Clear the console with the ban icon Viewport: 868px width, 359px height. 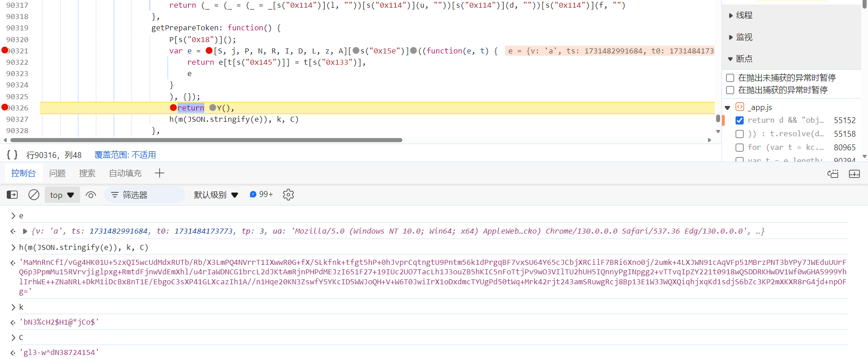pos(34,195)
